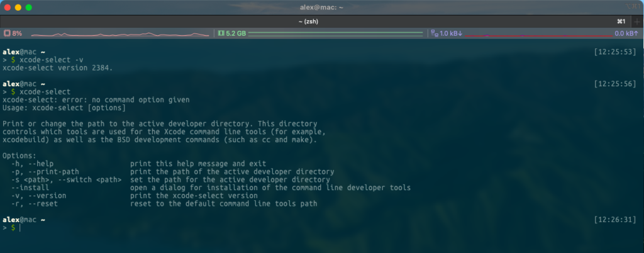
Task: Click the alex@mac: ~ window title
Action: [x=321, y=8]
